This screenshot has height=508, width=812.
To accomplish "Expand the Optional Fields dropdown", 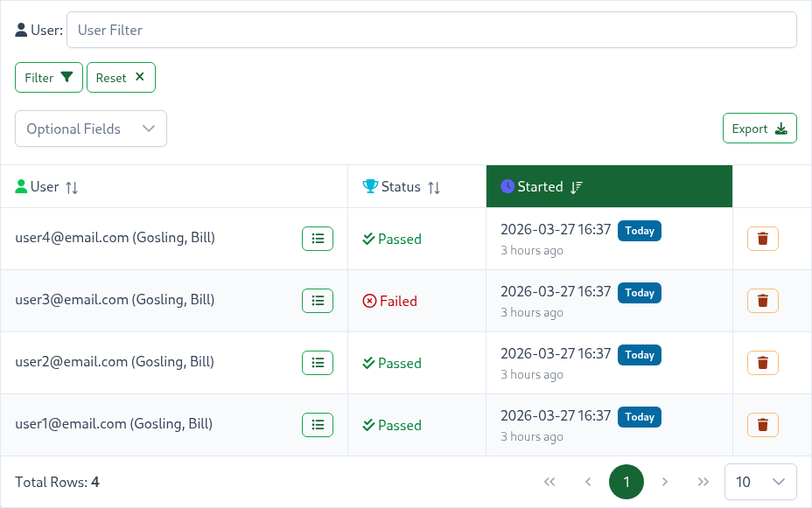I will click(x=91, y=129).
